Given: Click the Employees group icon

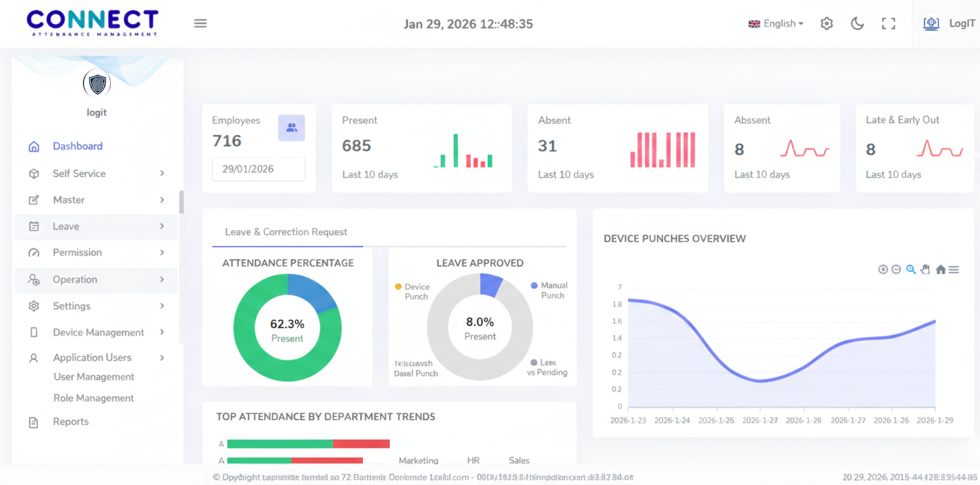Looking at the screenshot, I should [291, 128].
